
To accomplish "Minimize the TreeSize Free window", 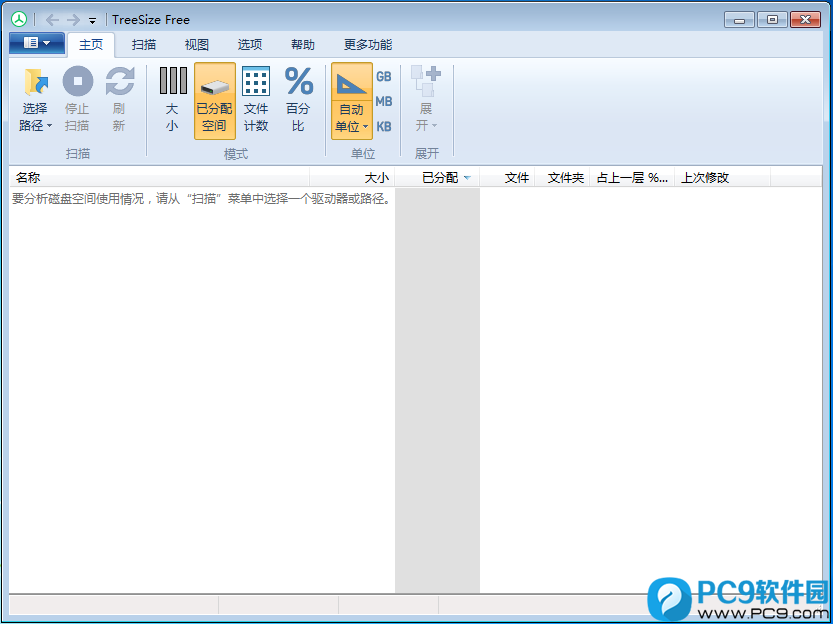I will [739, 20].
